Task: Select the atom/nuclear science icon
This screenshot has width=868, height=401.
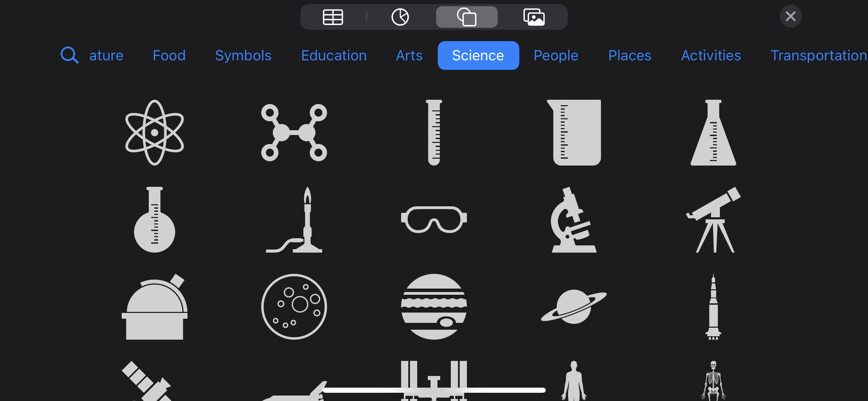Action: (155, 133)
